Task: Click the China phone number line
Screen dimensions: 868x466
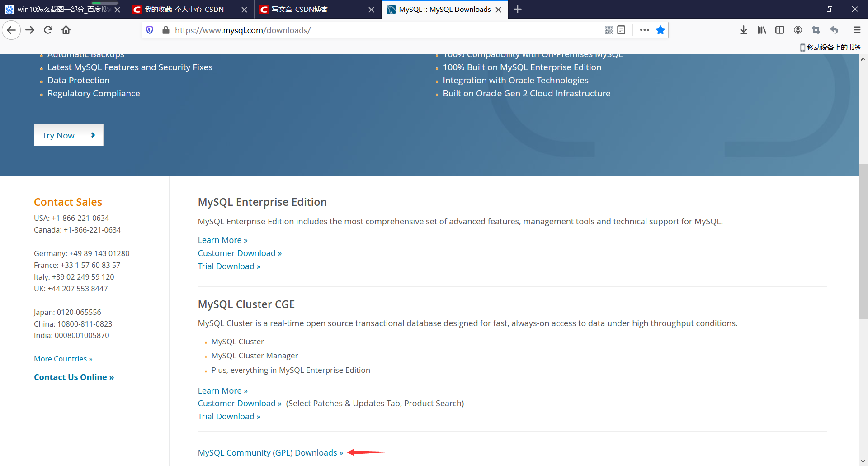Action: pyautogui.click(x=73, y=324)
